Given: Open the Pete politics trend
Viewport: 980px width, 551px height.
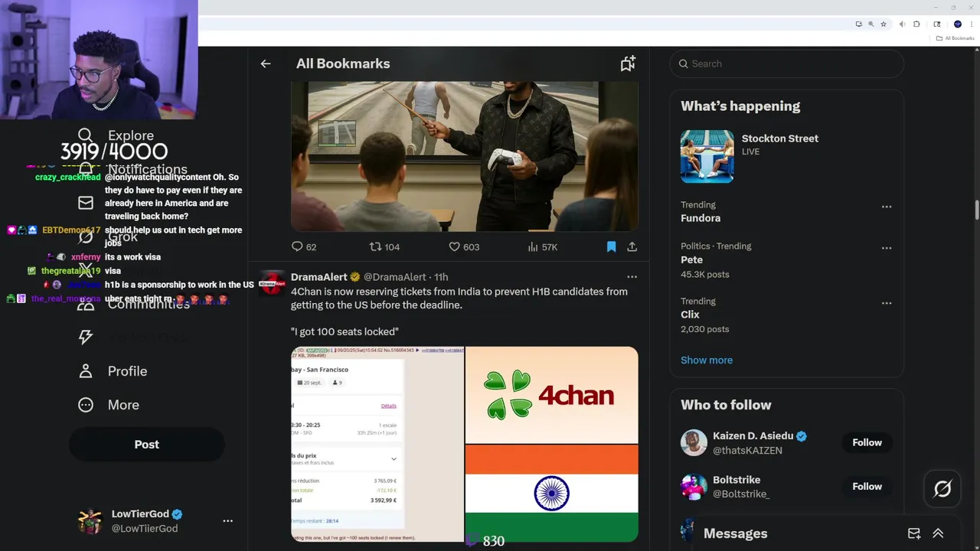Looking at the screenshot, I should click(x=691, y=259).
